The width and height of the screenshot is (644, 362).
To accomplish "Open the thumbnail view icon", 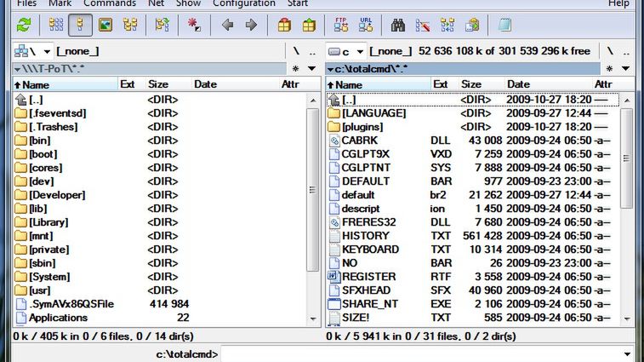I will point(105,26).
